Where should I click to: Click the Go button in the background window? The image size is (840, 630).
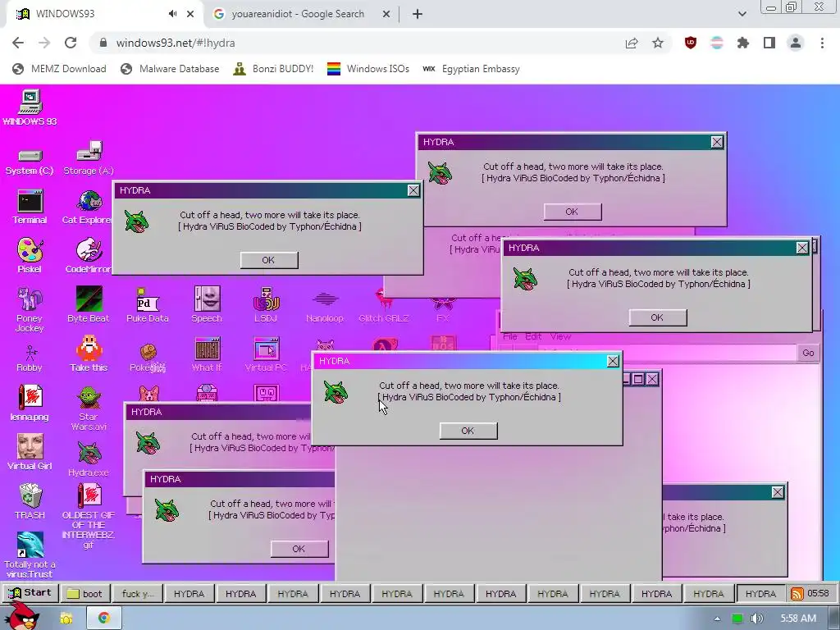pyautogui.click(x=808, y=353)
